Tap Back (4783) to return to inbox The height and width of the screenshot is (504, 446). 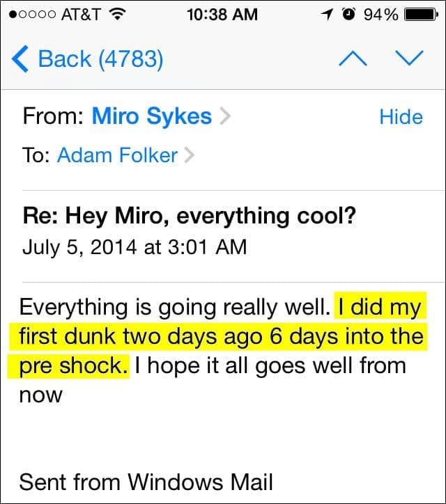pyautogui.click(x=100, y=59)
